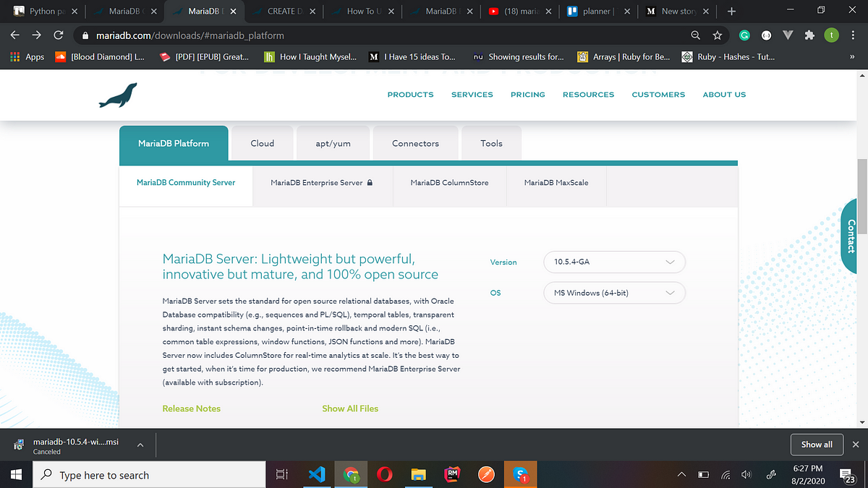
Task: Go back with the browser back arrow
Action: (16, 35)
